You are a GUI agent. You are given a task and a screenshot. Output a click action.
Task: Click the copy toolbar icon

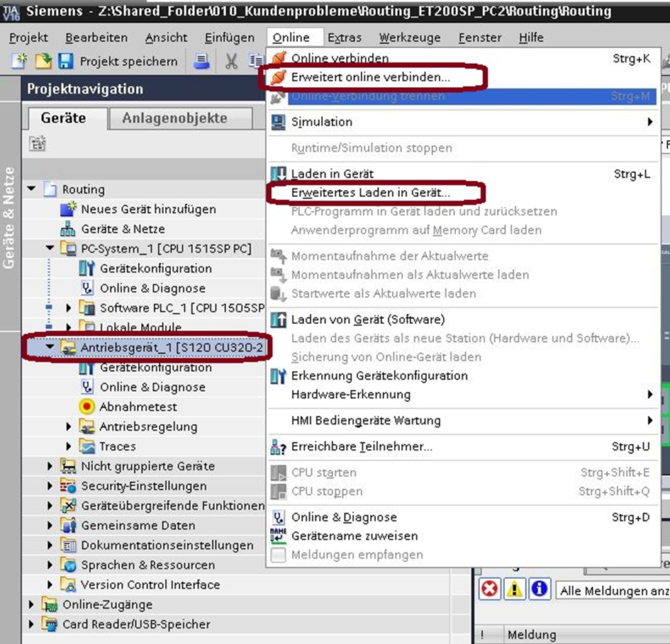tap(256, 61)
